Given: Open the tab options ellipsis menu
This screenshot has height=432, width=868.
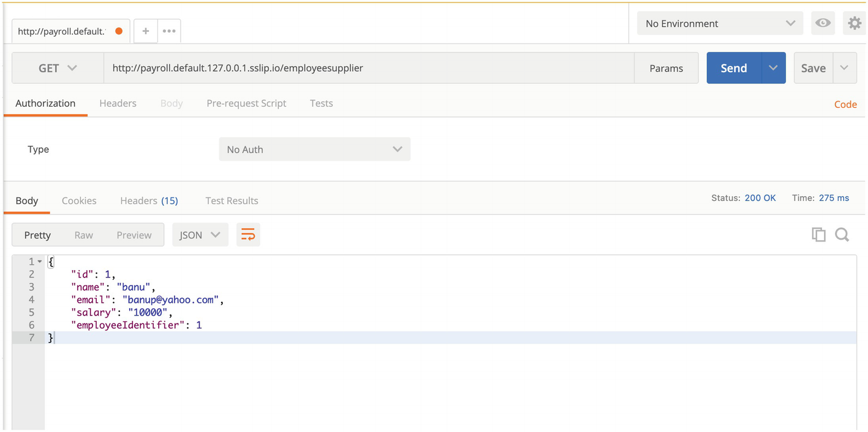Looking at the screenshot, I should pyautogui.click(x=169, y=31).
